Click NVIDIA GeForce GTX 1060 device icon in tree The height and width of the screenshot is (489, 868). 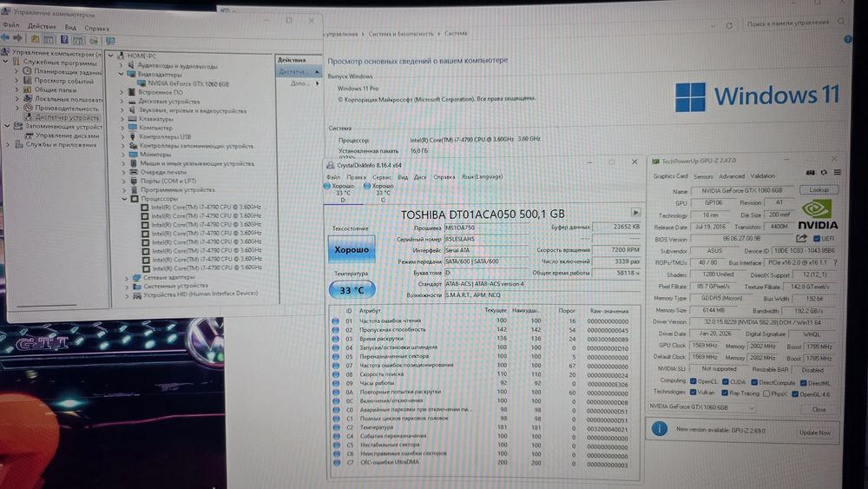point(141,83)
